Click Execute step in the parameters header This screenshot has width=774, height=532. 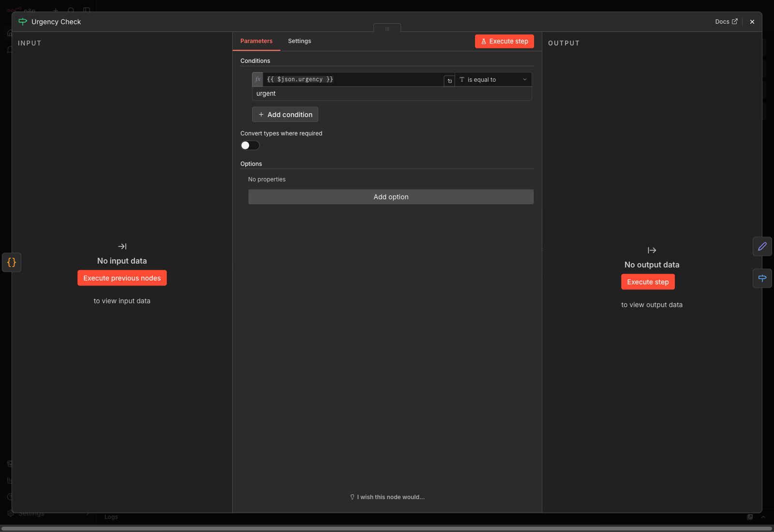[504, 41]
